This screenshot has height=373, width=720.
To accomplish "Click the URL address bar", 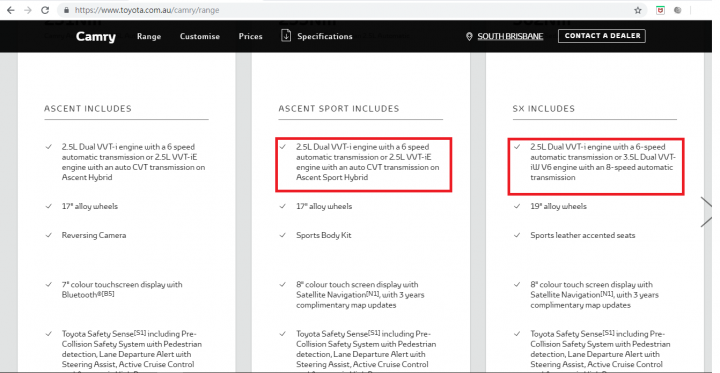I will pos(349,10).
